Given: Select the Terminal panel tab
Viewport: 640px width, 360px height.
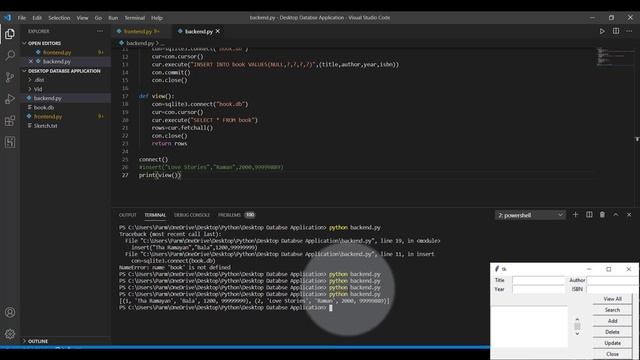Looking at the screenshot, I should tap(155, 215).
